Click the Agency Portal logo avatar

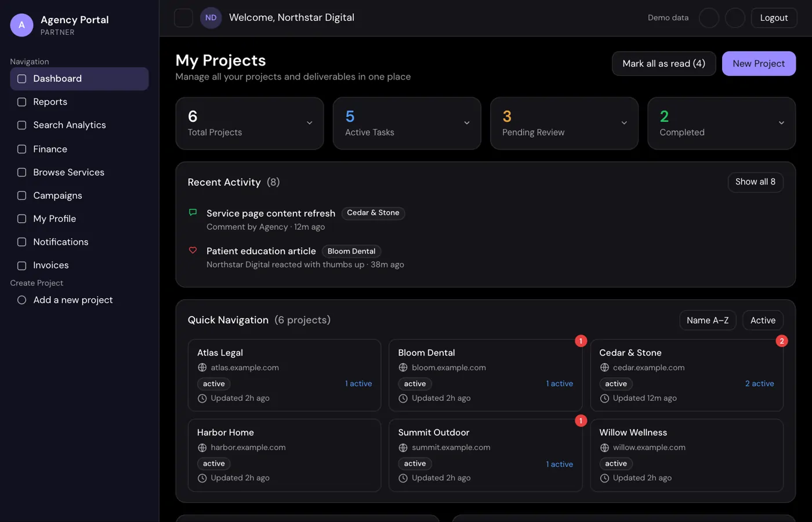[x=21, y=25]
